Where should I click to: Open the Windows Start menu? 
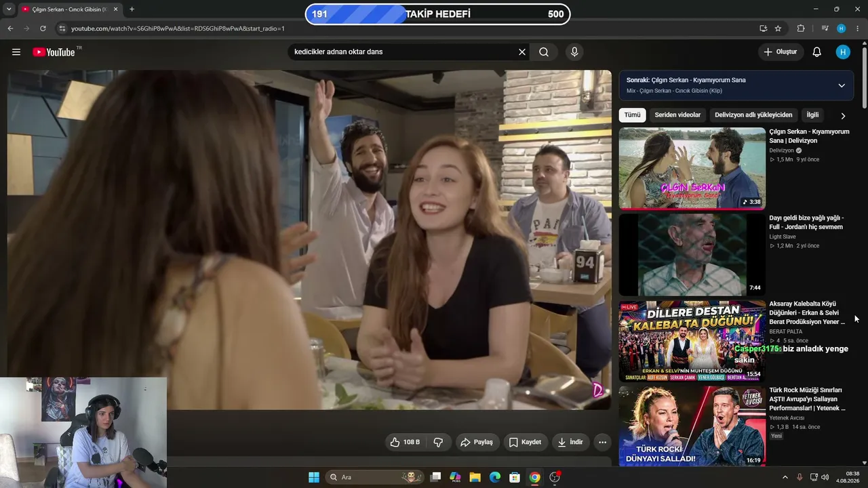point(313,477)
